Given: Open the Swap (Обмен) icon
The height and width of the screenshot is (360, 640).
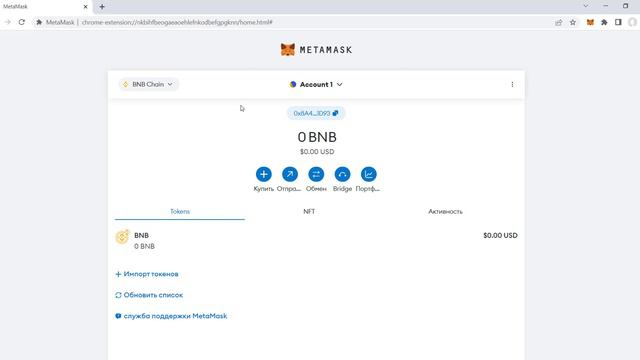Looking at the screenshot, I should 316,174.
